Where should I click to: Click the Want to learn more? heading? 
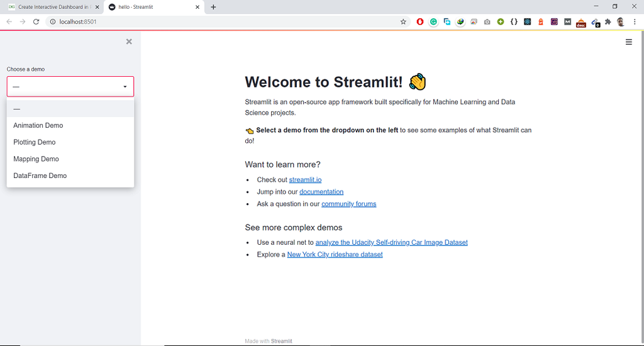click(x=282, y=164)
